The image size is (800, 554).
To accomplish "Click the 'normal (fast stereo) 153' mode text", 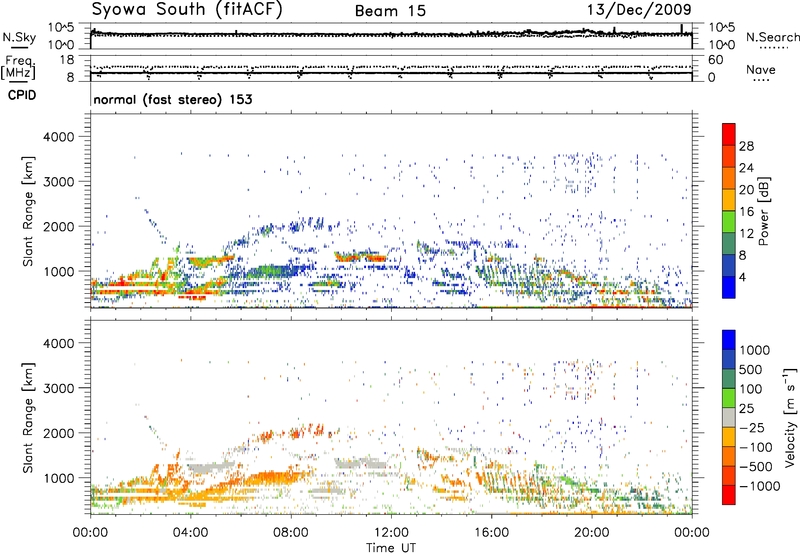I will point(172,99).
